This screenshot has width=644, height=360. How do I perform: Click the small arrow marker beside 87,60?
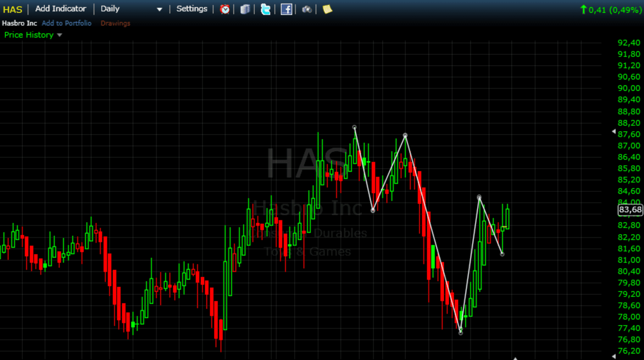614,131
